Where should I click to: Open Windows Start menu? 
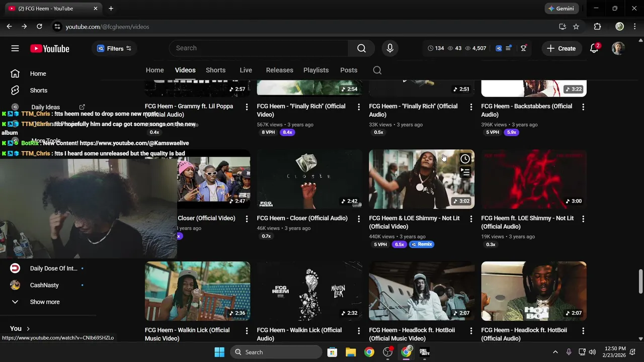pos(219,352)
